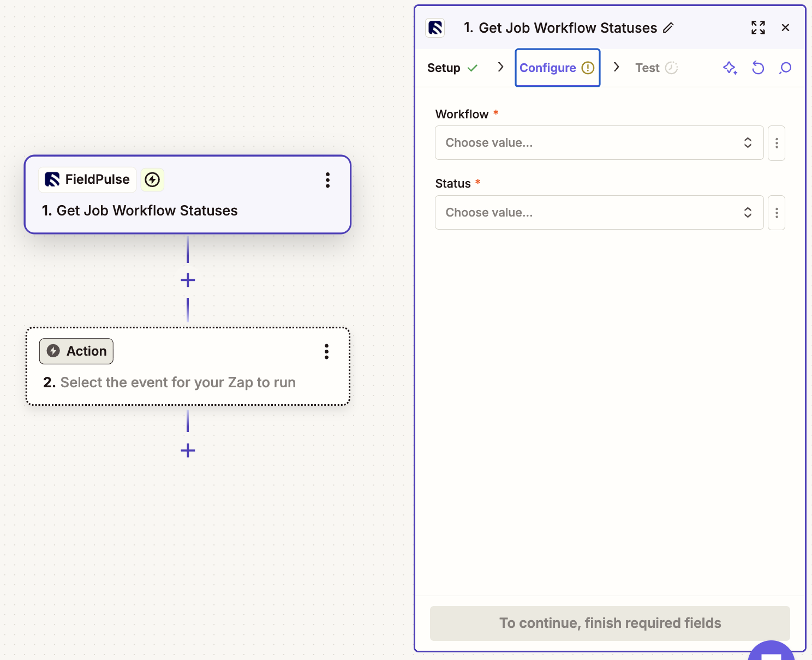The width and height of the screenshot is (812, 660).
Task: Click the 'Status' field label
Action: click(453, 184)
